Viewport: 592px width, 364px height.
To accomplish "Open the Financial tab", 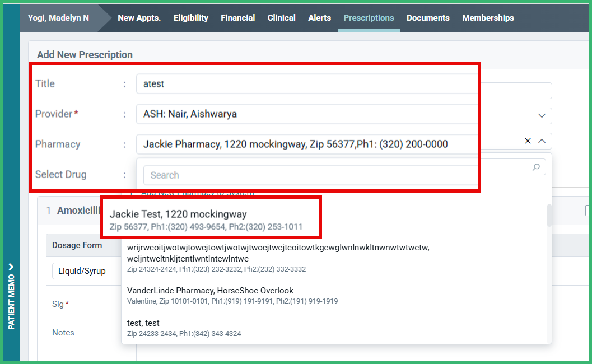I will 238,18.
